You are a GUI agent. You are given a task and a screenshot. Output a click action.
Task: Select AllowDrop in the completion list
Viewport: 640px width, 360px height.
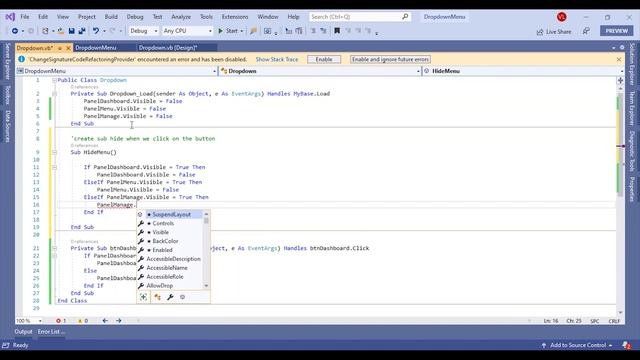tap(170, 286)
